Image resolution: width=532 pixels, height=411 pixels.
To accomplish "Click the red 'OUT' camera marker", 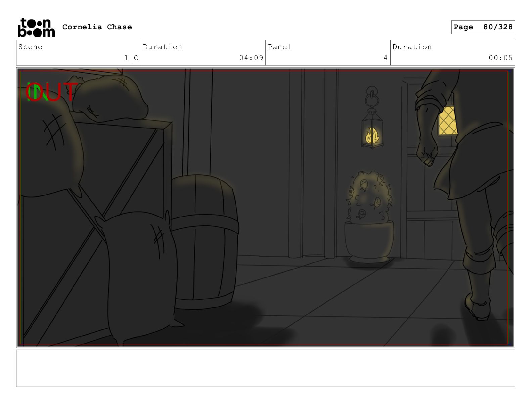I will (51, 92).
